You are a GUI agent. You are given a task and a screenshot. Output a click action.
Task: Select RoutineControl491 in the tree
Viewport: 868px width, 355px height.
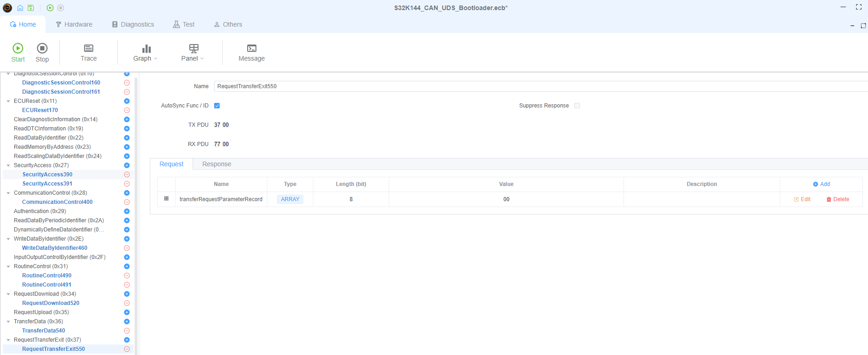coord(47,285)
